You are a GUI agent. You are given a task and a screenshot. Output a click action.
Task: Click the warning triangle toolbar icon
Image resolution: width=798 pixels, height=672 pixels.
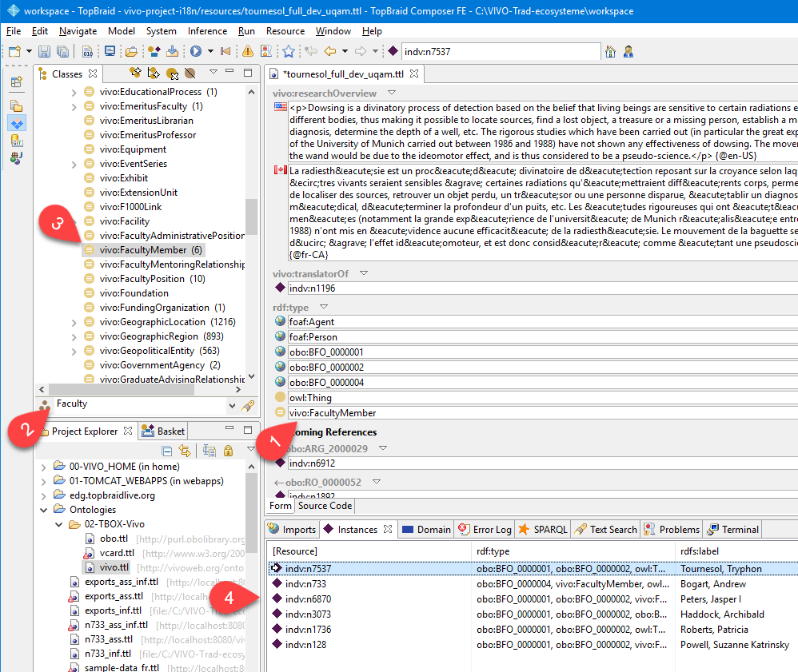[x=248, y=51]
